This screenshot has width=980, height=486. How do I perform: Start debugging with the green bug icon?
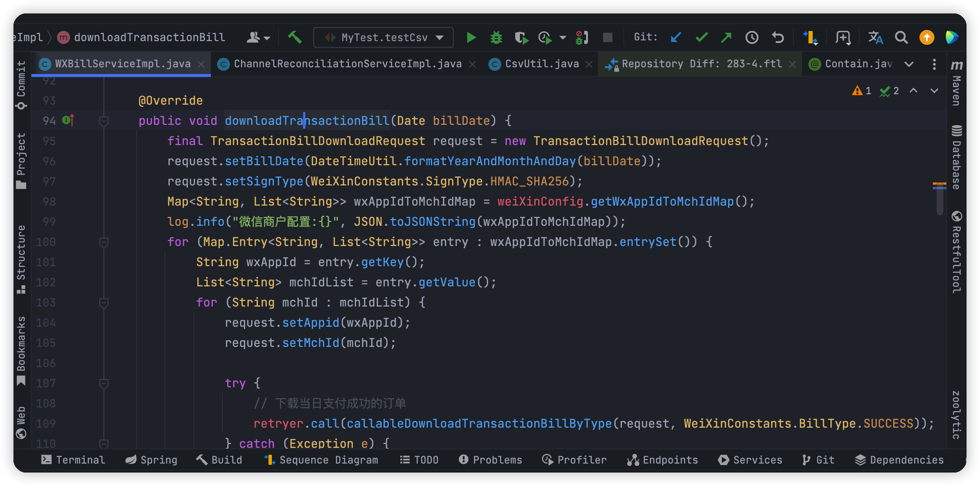pyautogui.click(x=496, y=37)
